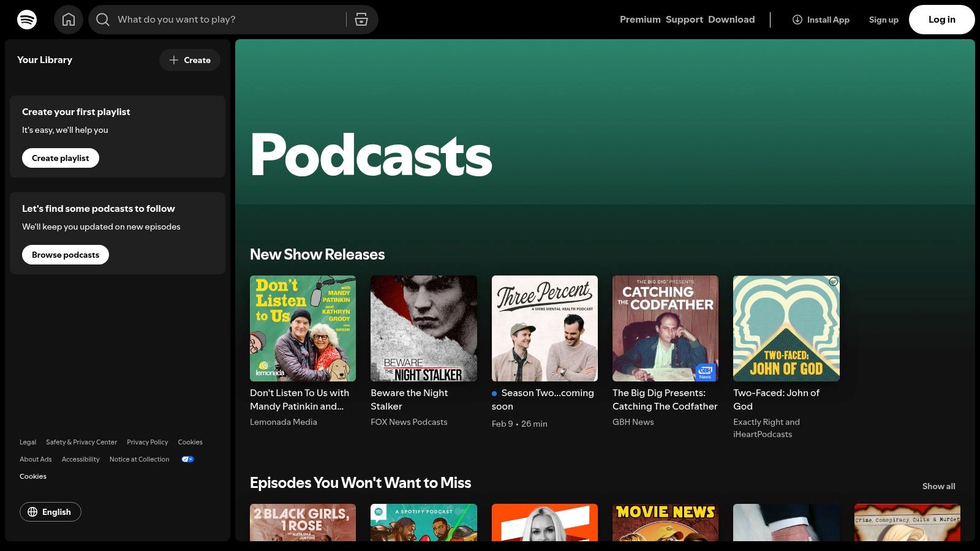
Task: Open the English language selector
Action: (50, 512)
